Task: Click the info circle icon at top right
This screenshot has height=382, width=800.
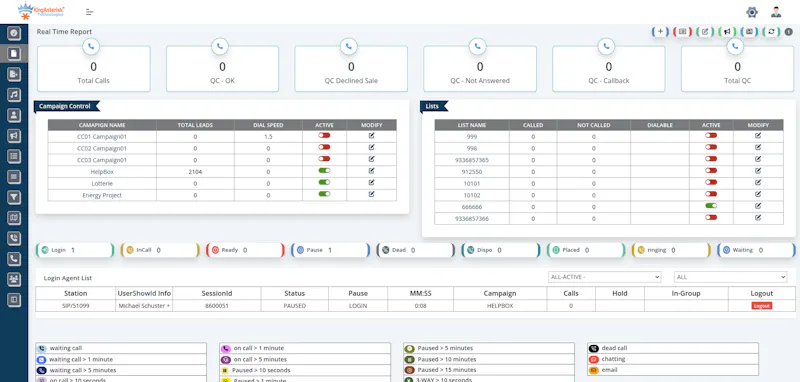Action: tap(789, 32)
